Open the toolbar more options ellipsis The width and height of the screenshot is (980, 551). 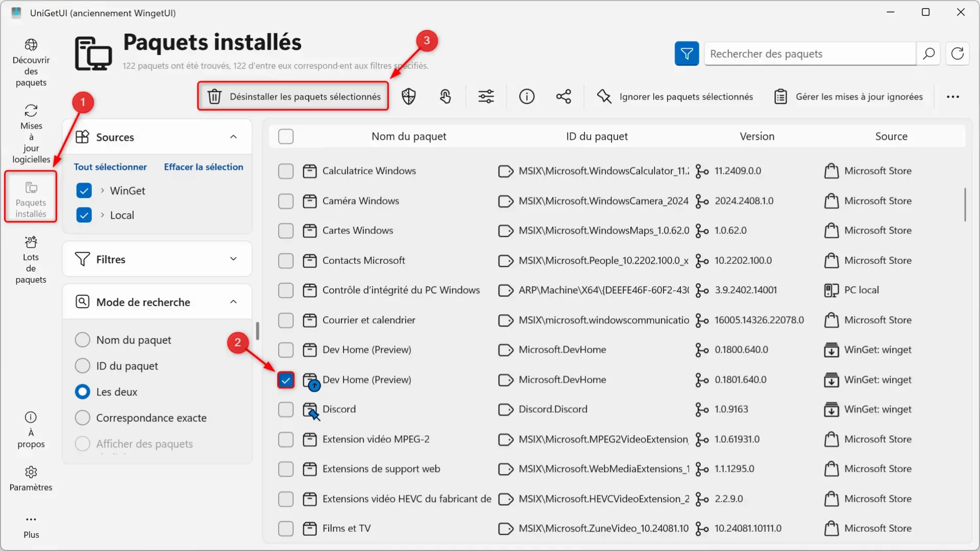pyautogui.click(x=952, y=96)
